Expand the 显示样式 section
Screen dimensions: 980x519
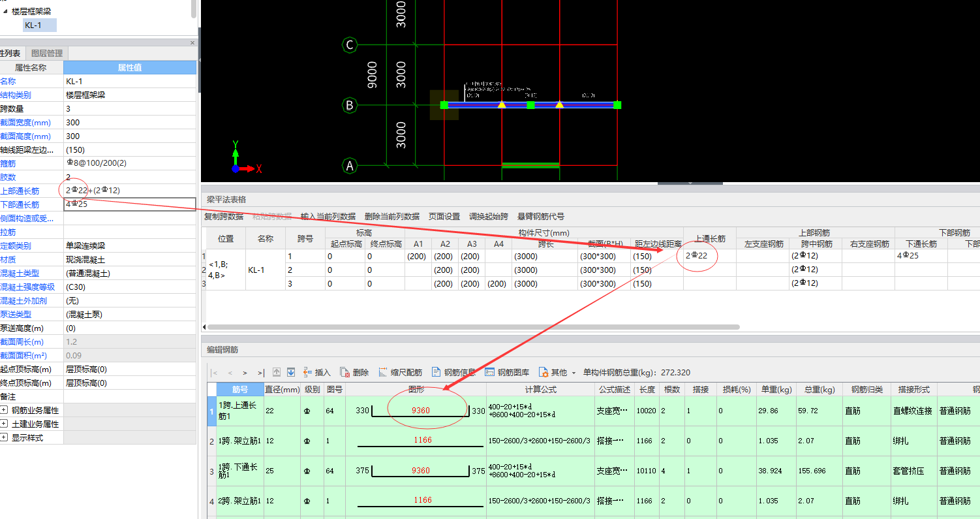pyautogui.click(x=5, y=437)
